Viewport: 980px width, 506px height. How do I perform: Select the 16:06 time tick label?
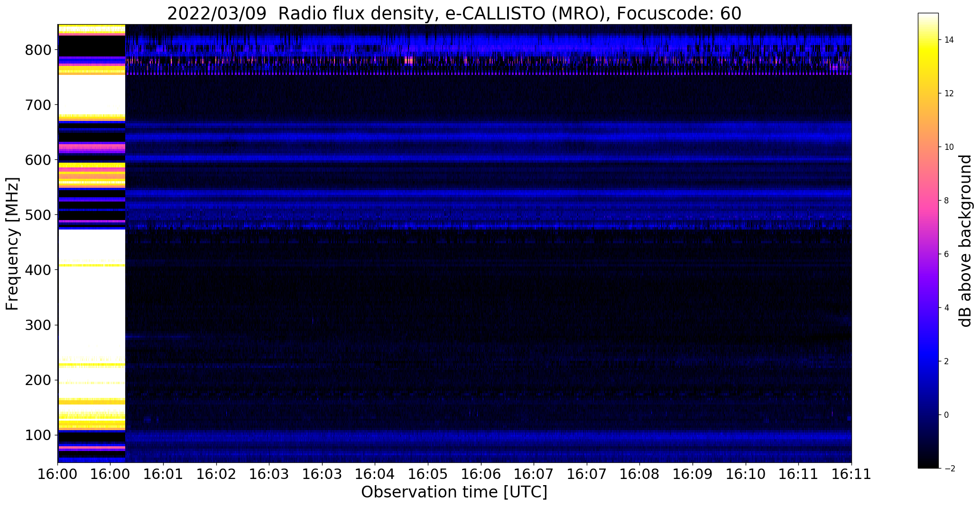pos(481,475)
